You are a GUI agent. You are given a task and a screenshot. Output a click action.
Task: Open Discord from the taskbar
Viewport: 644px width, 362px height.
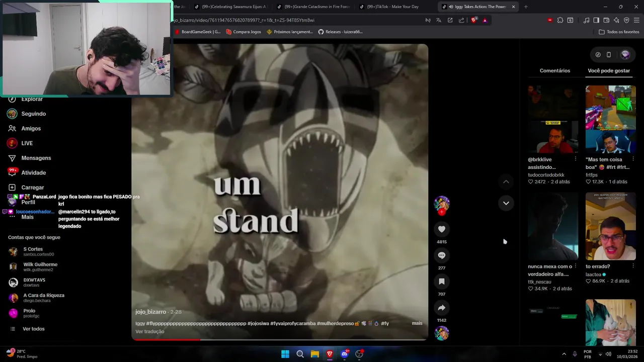click(x=345, y=354)
